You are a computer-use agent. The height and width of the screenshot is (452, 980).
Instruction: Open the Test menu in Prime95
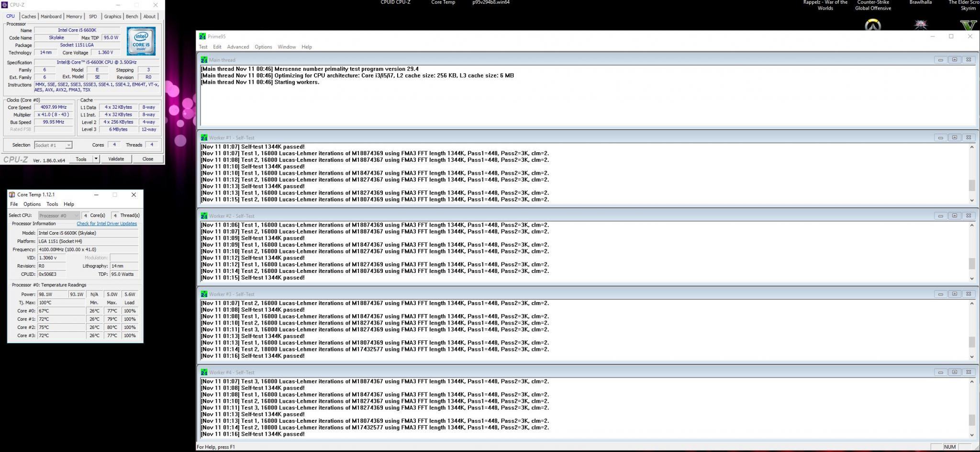(203, 47)
